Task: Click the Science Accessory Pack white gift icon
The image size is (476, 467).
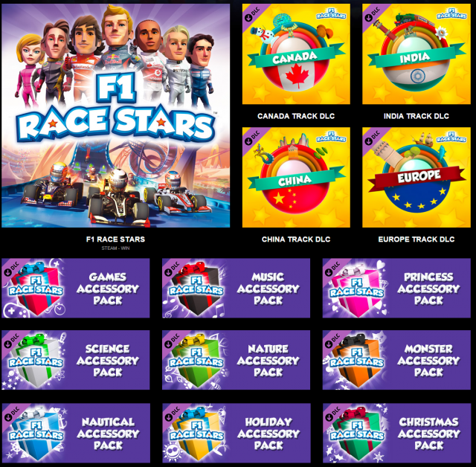Action: (x=36, y=360)
